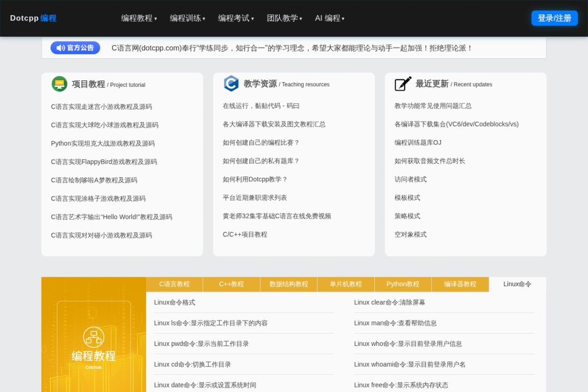
Task: Open 各大编译器下载安装及图文教程汇总
Action: click(x=274, y=124)
